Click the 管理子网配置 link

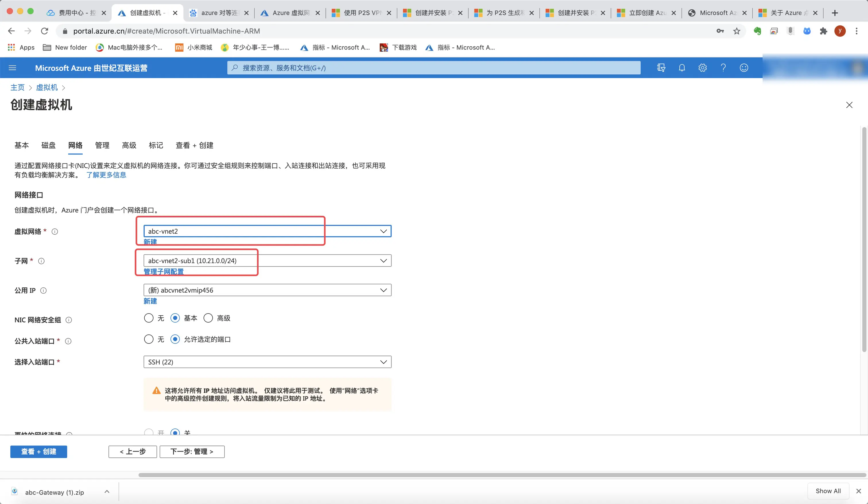tap(163, 272)
